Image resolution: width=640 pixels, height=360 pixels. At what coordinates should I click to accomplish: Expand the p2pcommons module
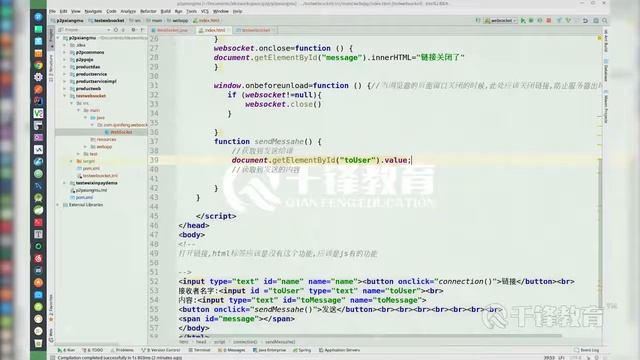[x=65, y=52]
